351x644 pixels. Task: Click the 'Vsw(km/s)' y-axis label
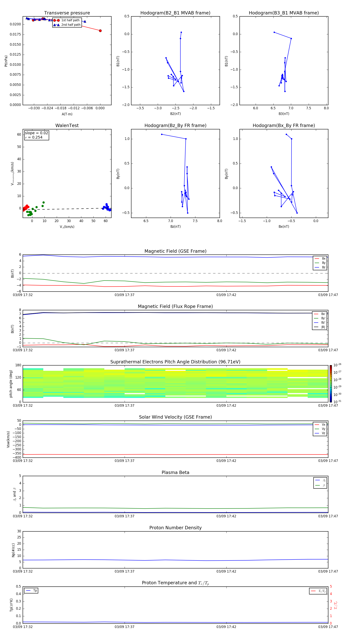tap(8, 439)
